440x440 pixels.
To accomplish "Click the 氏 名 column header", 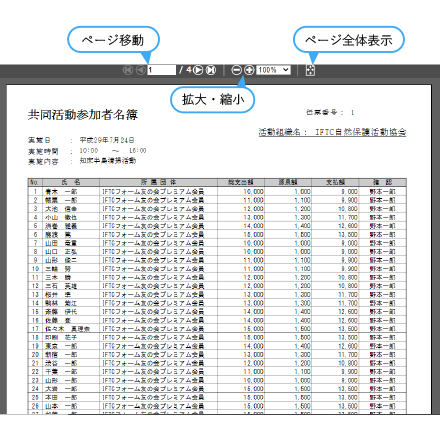I will coord(71,182).
